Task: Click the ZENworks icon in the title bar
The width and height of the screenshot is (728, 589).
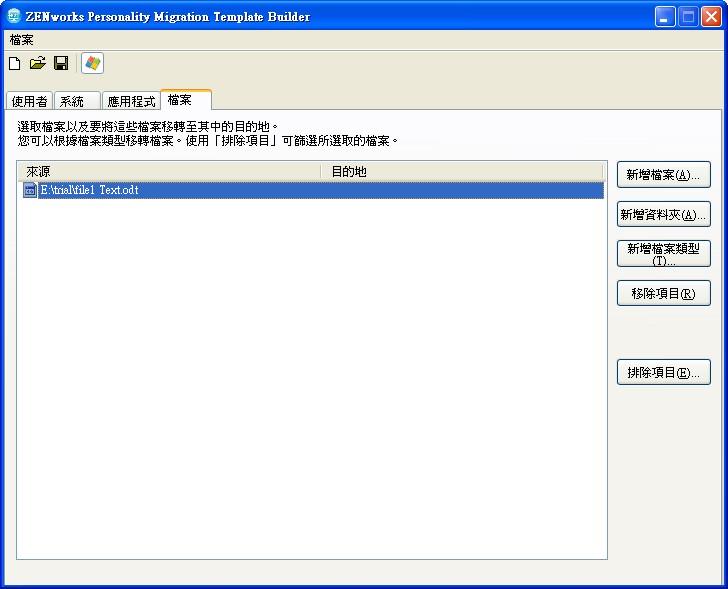Action: point(14,16)
